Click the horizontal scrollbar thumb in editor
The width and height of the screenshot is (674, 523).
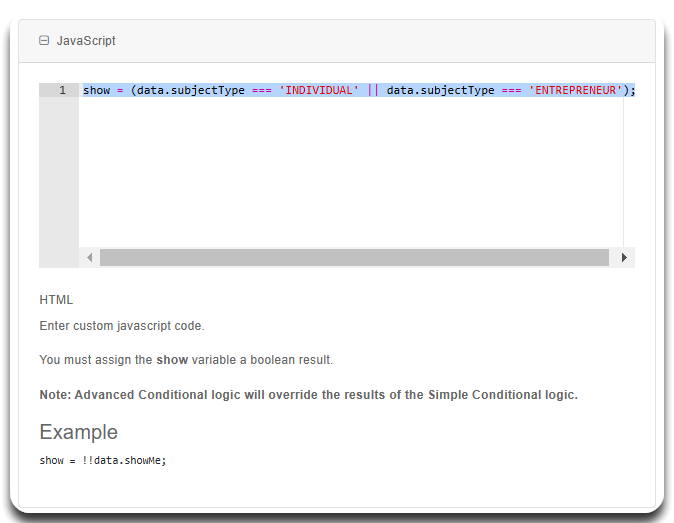coord(354,257)
